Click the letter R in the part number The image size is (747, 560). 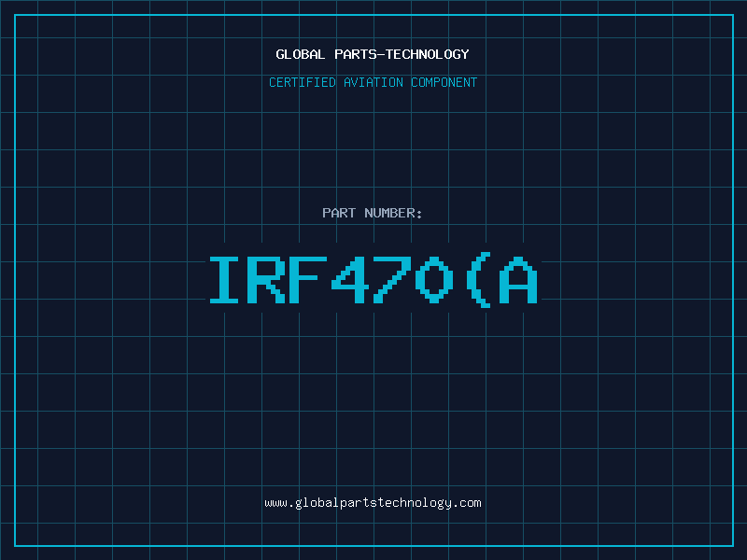pyautogui.click(x=266, y=280)
